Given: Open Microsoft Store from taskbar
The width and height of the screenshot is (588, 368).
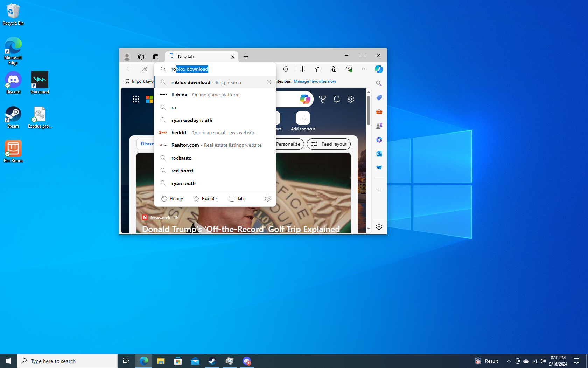Looking at the screenshot, I should [178, 361].
